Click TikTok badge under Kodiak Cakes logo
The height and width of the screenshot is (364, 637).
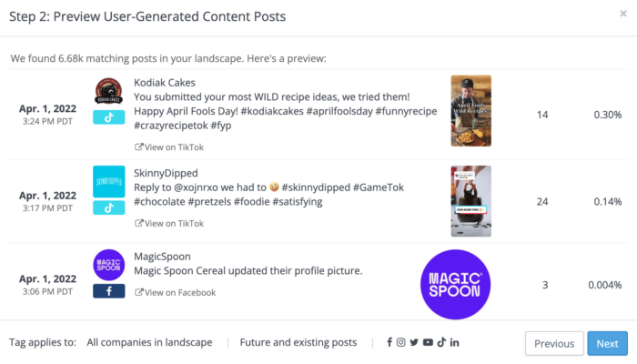coord(108,117)
